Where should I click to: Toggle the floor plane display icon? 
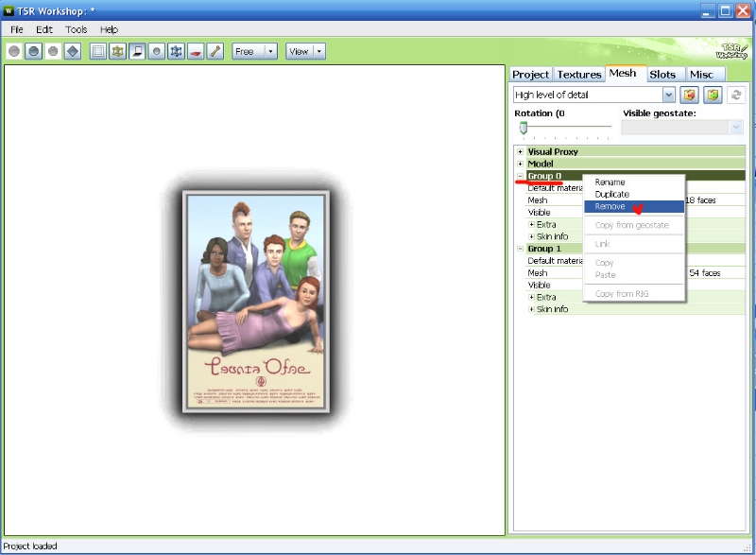pyautogui.click(x=137, y=51)
